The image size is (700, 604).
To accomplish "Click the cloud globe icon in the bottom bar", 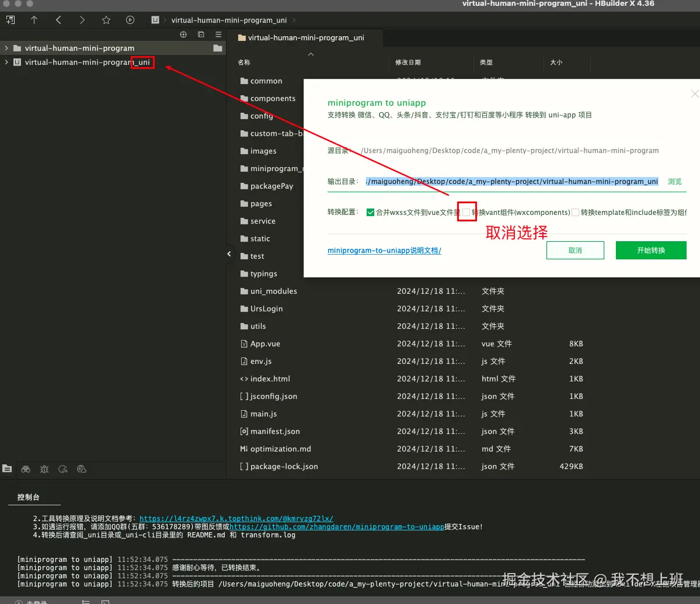I will (x=82, y=468).
